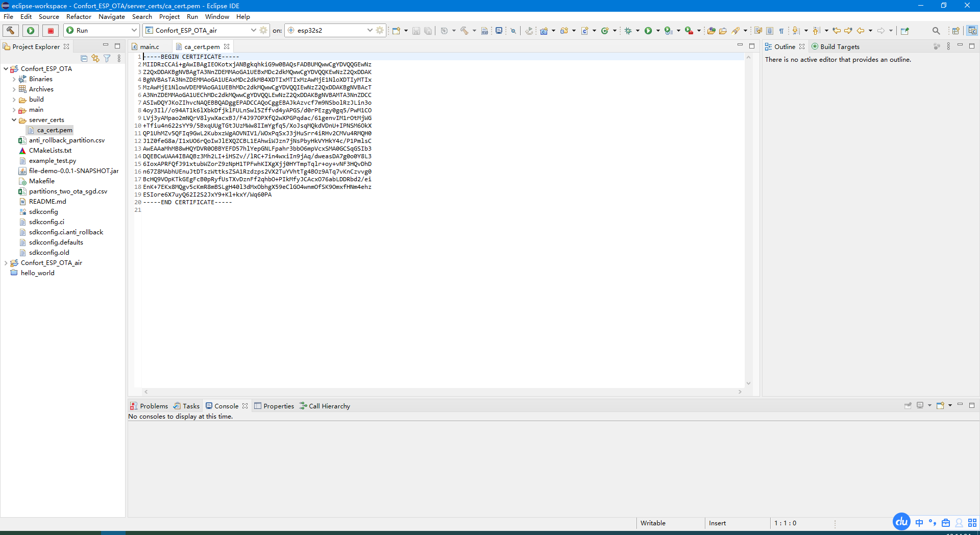980x535 pixels.
Task: Click the Debug bug icon
Action: [628, 31]
